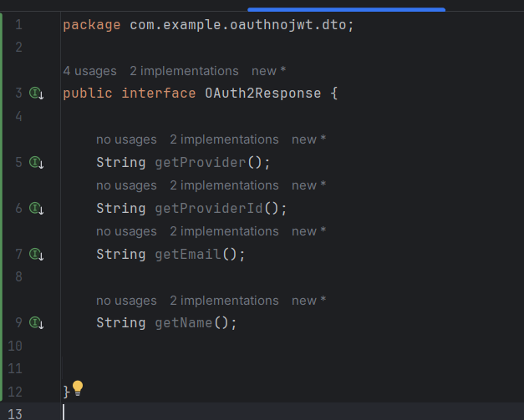Click the String return type of getEmail
Viewport: 524px width, 420px height.
coord(121,255)
